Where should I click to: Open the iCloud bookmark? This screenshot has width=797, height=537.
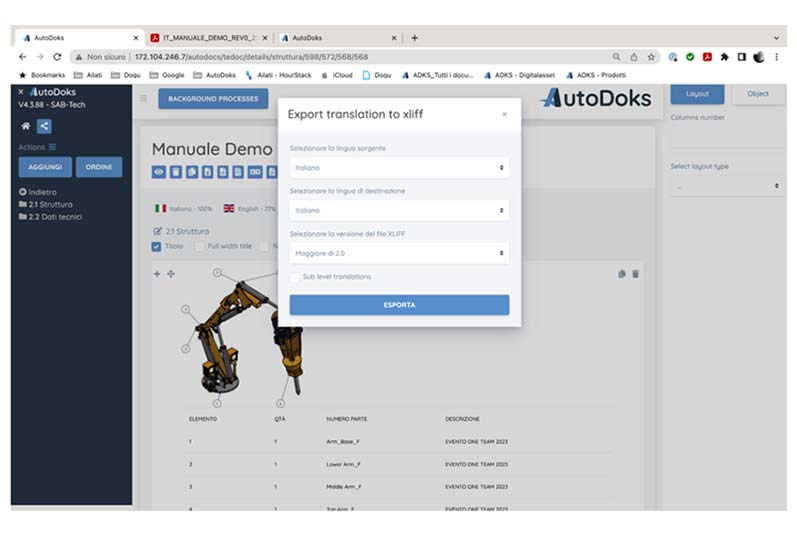click(337, 75)
